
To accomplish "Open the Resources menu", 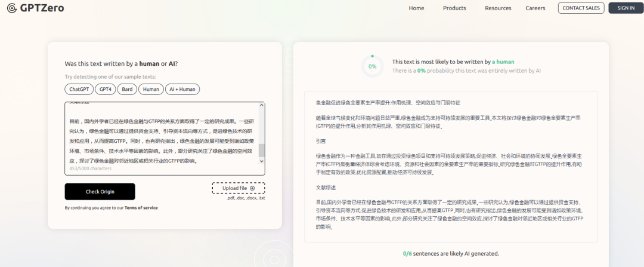I will (498, 8).
